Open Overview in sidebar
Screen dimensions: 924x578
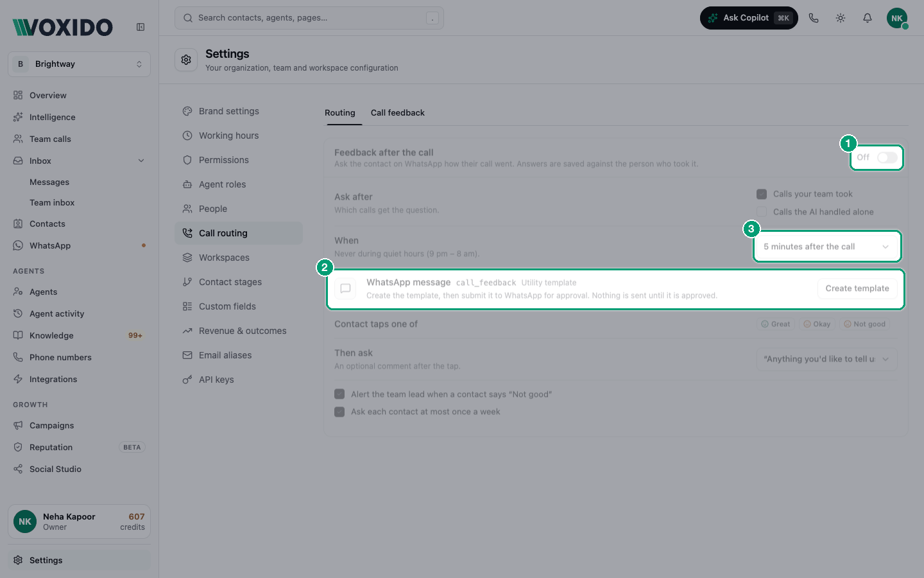(80, 95)
